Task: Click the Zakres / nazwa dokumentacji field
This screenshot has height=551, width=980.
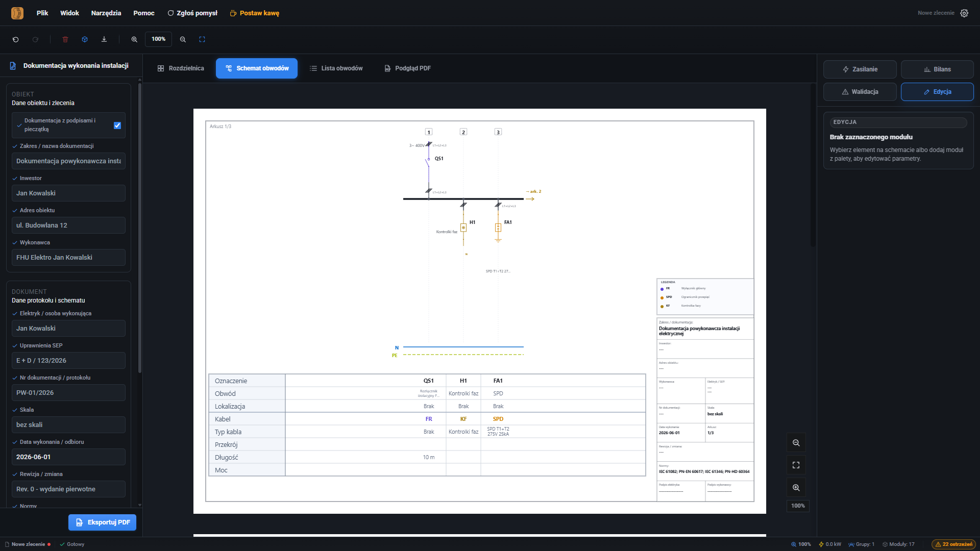Action: 68,161
